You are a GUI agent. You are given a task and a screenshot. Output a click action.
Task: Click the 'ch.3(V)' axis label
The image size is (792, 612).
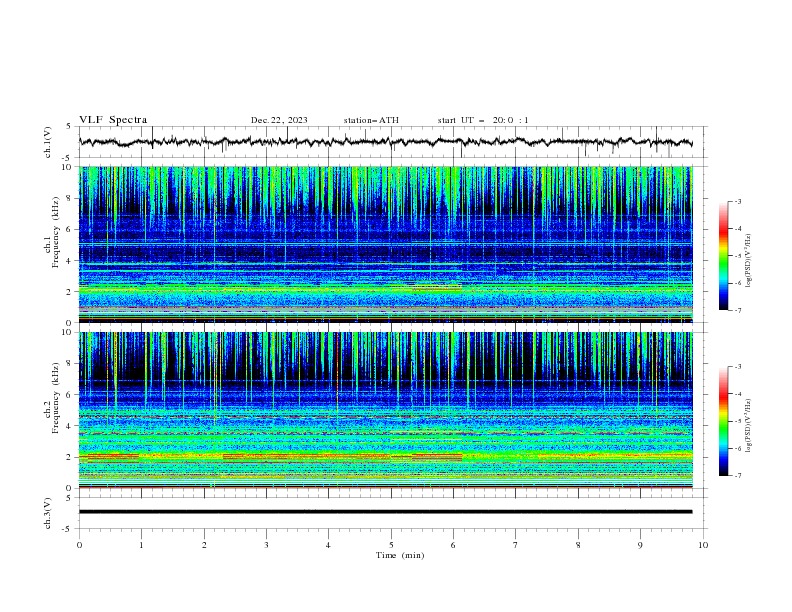tap(48, 513)
